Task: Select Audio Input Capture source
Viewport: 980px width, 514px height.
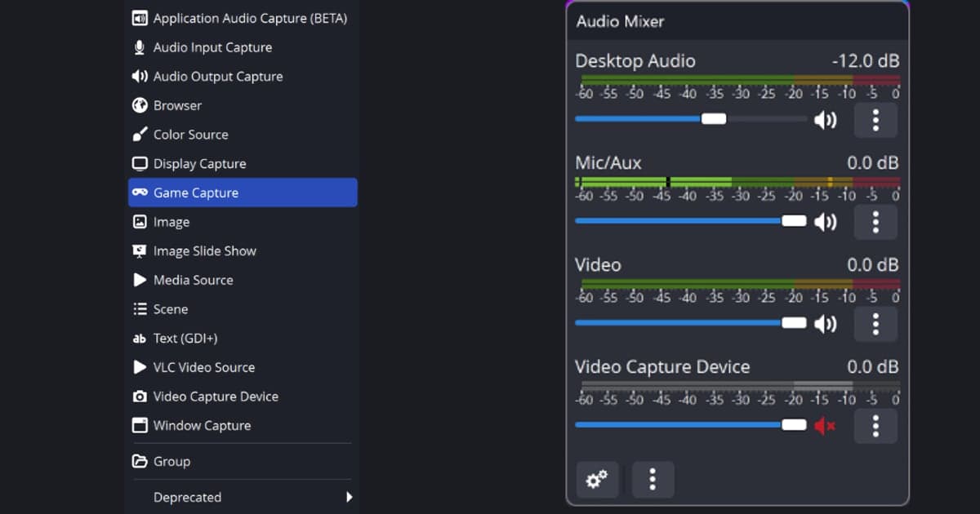Action: 243,47
